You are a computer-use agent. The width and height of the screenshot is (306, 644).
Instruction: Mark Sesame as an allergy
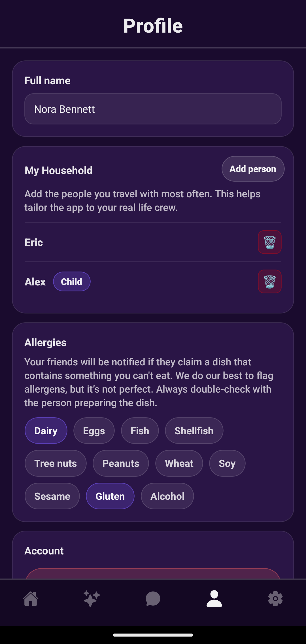(x=52, y=496)
